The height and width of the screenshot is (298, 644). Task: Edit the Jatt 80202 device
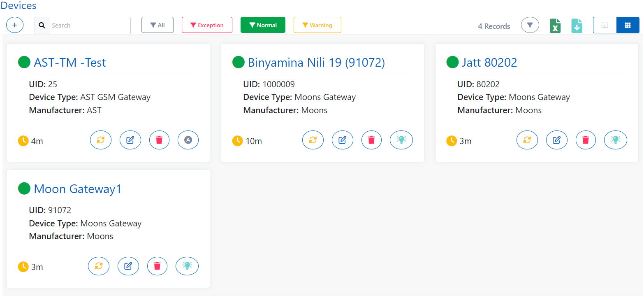pos(556,140)
